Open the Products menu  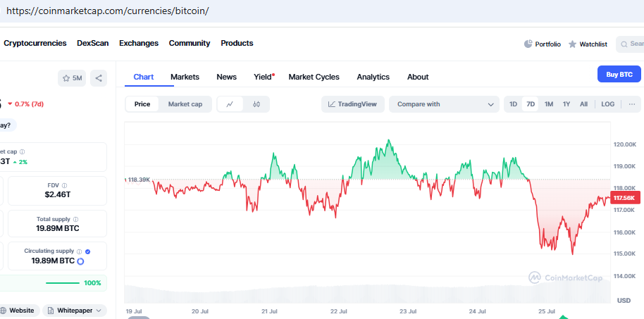click(237, 43)
